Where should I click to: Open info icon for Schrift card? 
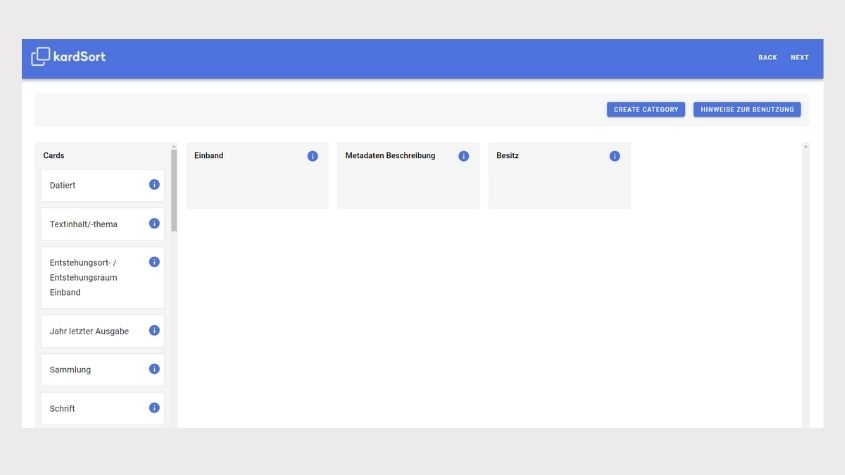click(x=154, y=408)
